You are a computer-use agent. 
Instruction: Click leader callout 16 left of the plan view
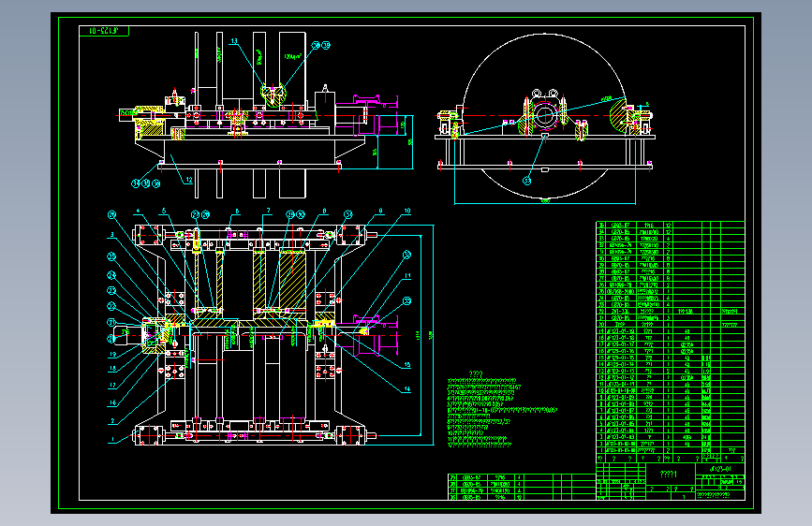pos(113,402)
